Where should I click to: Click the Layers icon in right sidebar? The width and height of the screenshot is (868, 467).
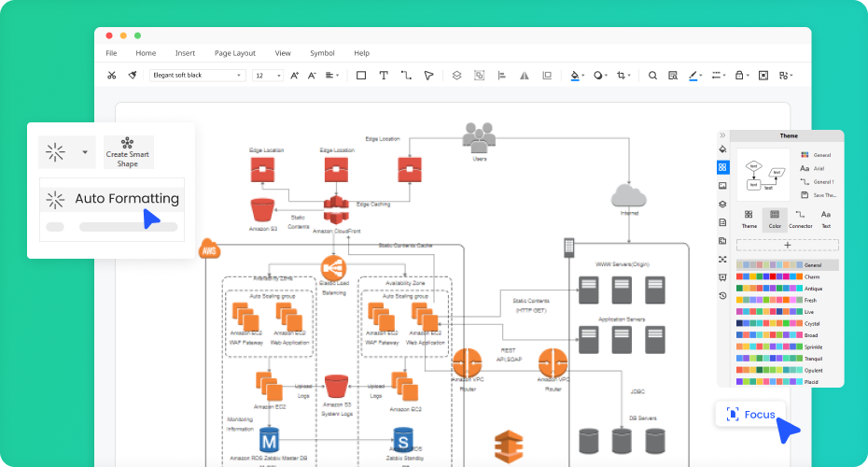[x=722, y=205]
